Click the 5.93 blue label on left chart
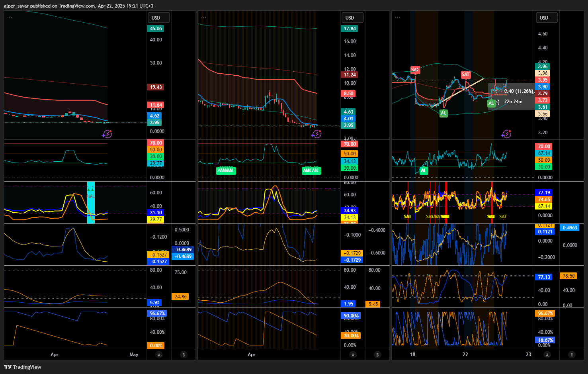The height and width of the screenshot is (374, 588). [154, 303]
